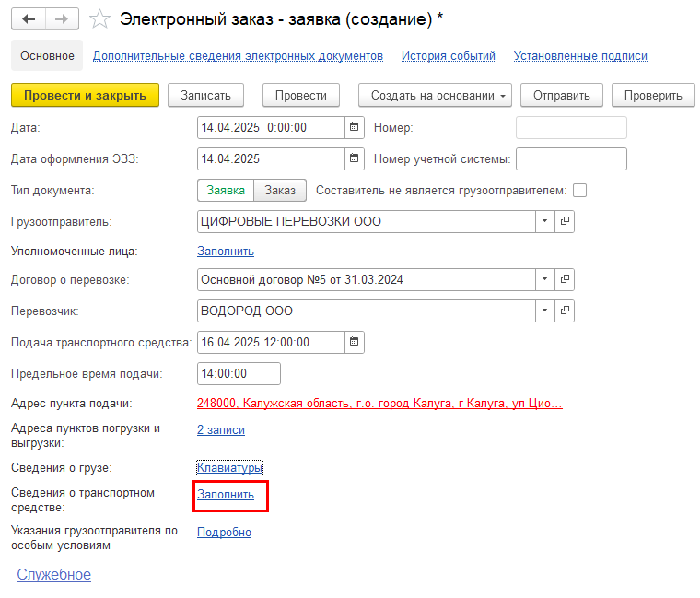The width and height of the screenshot is (700, 598).
Task: Go forward with the right arrow button
Action: [62, 19]
